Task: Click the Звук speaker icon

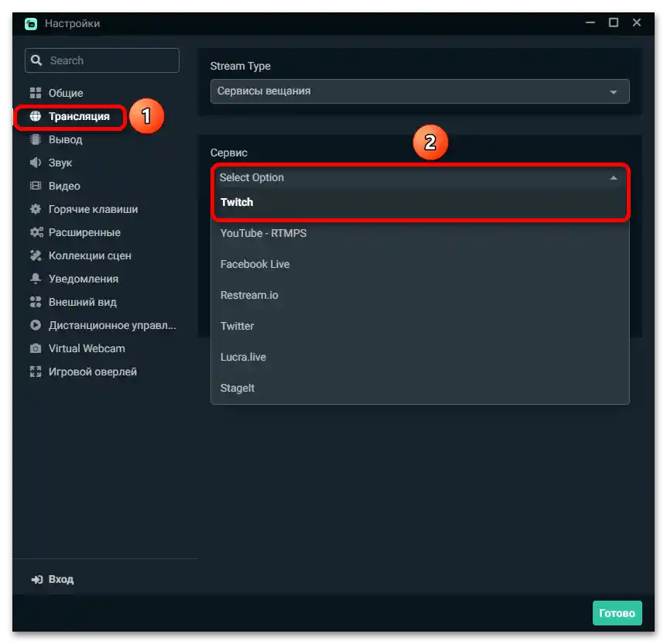Action: coord(36,163)
